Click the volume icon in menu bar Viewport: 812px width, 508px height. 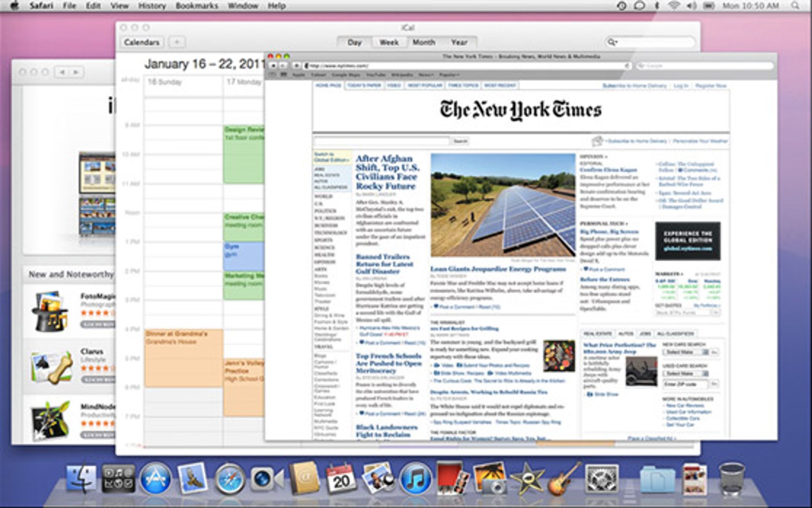(x=691, y=6)
